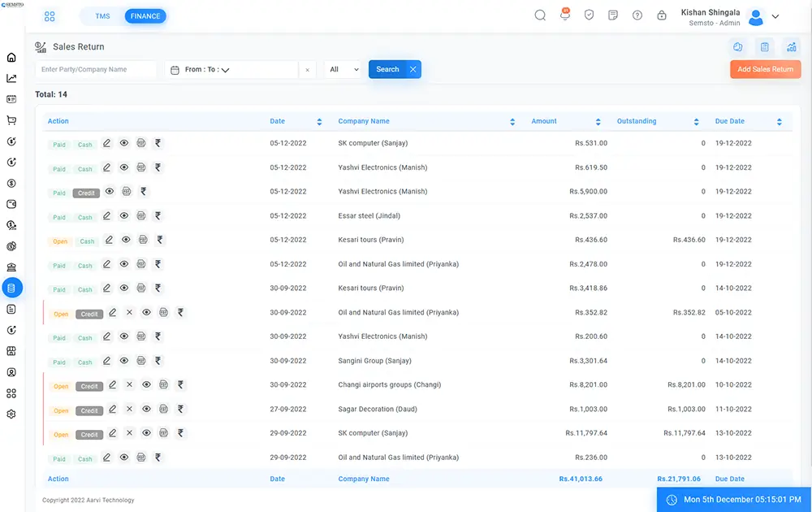Sort the table by Date
Image resolution: width=812 pixels, height=512 pixels.
click(319, 122)
